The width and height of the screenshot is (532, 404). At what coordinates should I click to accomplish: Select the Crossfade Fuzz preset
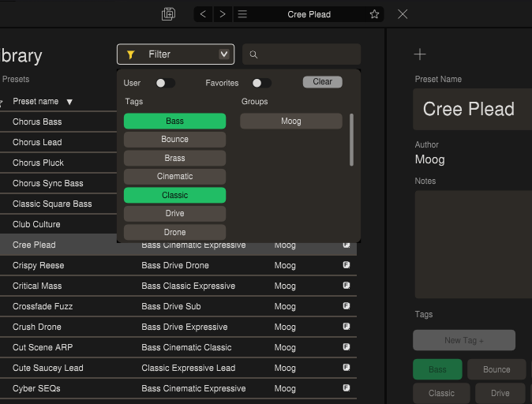pyautogui.click(x=178, y=306)
